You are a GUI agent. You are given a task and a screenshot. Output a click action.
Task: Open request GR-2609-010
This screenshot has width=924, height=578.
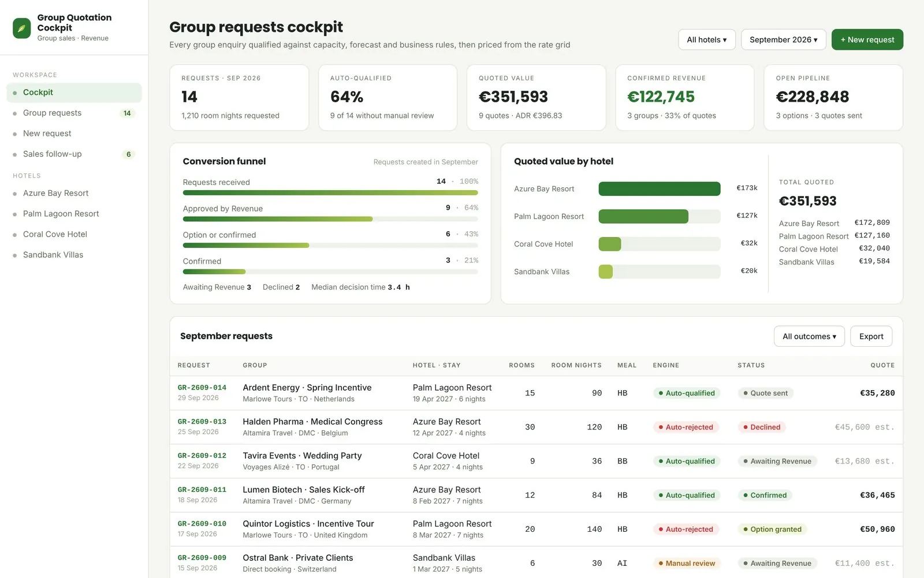coord(202,524)
